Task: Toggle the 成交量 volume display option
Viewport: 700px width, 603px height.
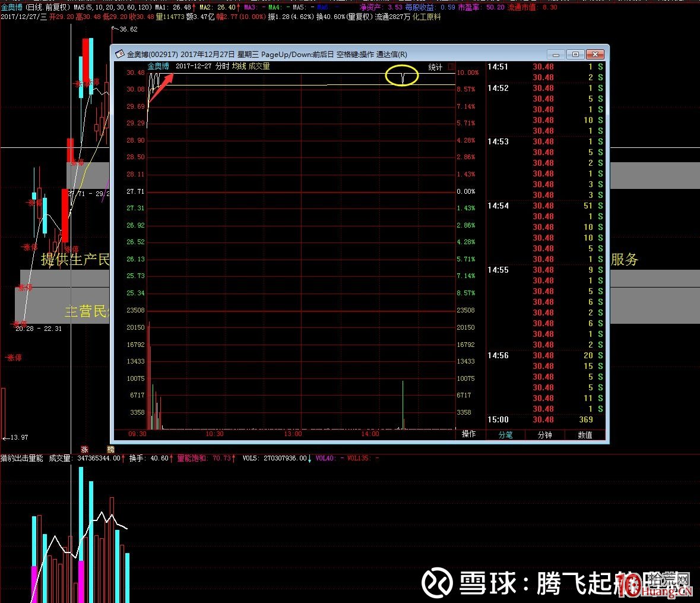Action: click(x=259, y=67)
